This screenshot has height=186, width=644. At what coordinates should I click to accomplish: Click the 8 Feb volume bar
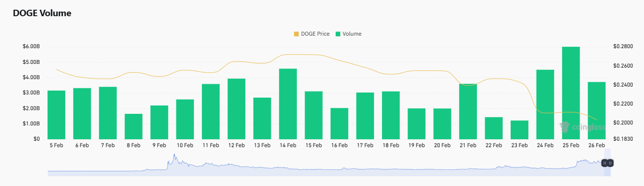pos(134,126)
